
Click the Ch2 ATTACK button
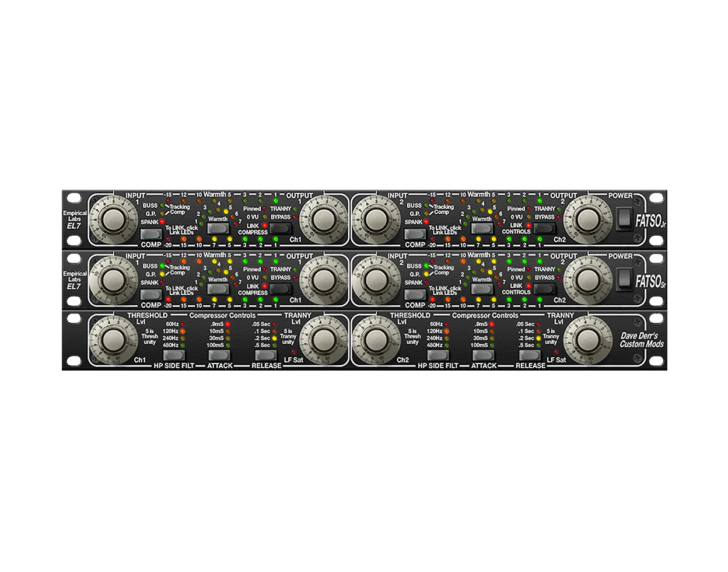482,354
